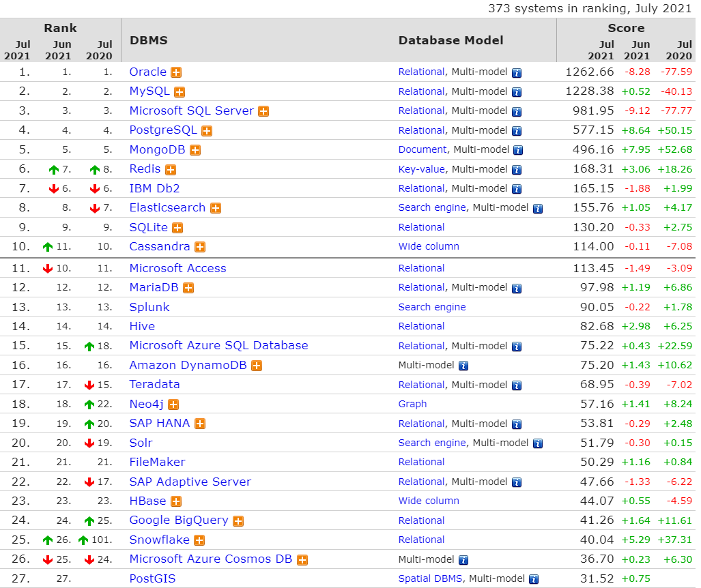The height and width of the screenshot is (588, 701).
Task: Click the info icon in MongoDB's Document model
Action: [x=518, y=151]
